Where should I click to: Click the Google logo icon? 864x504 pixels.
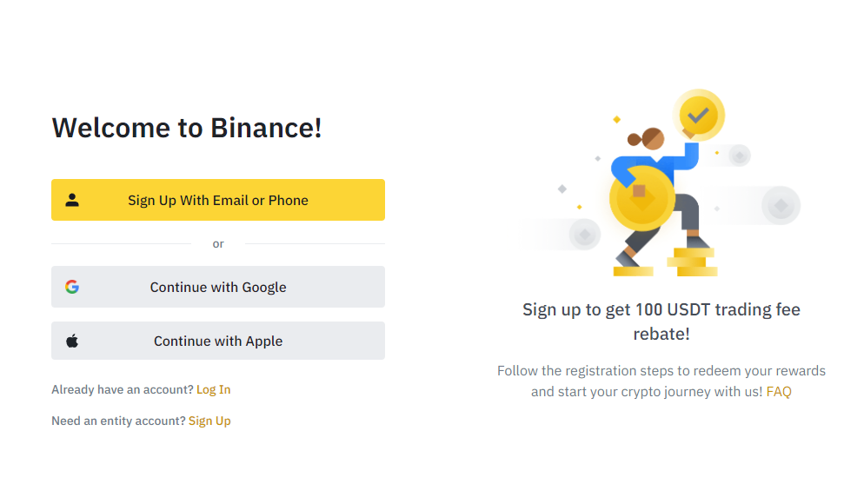tap(72, 287)
